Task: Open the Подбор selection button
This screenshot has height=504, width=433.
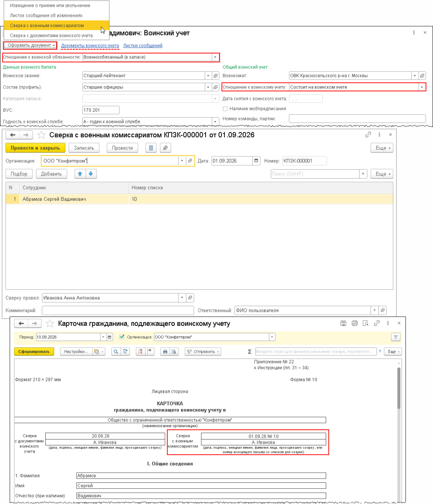Action: pyautogui.click(x=19, y=174)
